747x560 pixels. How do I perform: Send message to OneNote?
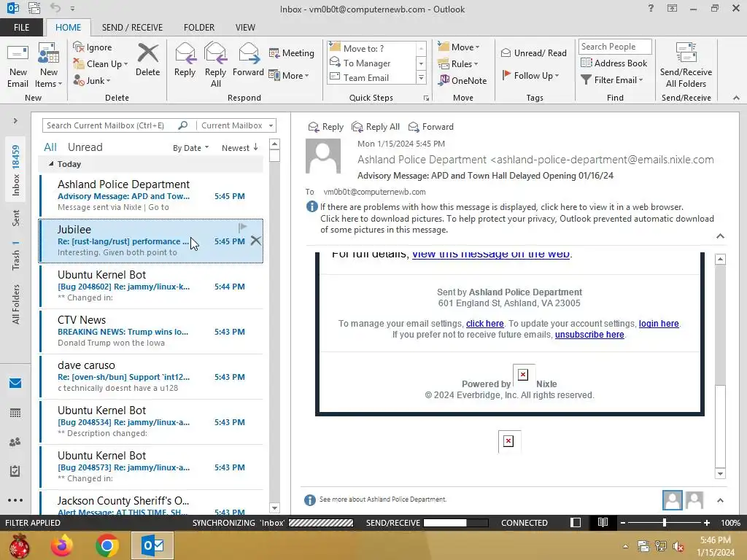(x=462, y=80)
